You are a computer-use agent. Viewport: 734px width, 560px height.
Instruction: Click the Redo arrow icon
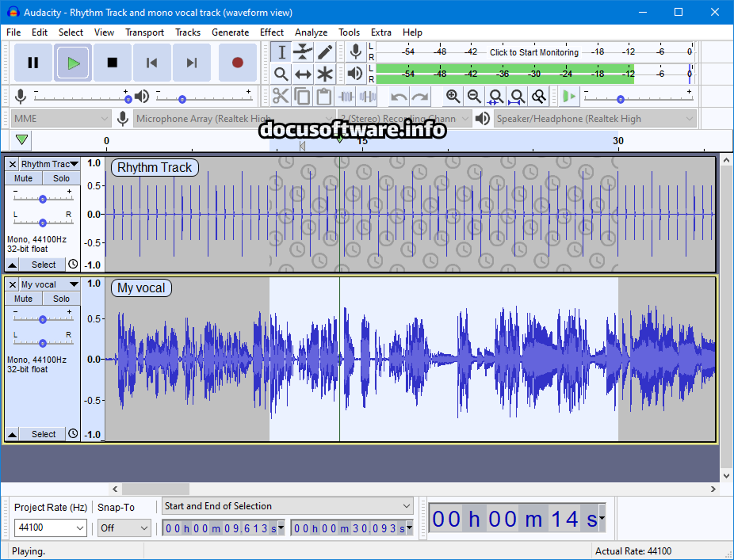coord(420,97)
